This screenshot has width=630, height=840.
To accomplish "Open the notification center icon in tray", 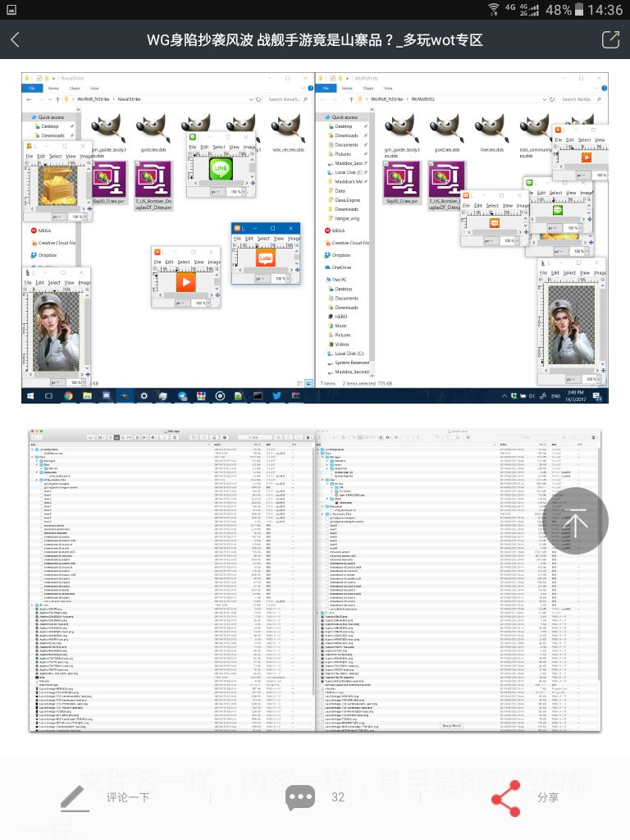I will coord(598,396).
